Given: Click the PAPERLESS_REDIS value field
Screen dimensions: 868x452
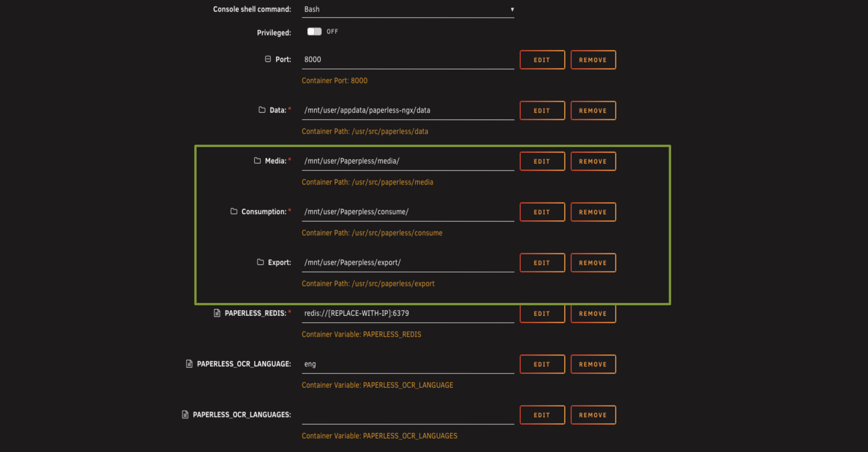Looking at the screenshot, I should 407,314.
